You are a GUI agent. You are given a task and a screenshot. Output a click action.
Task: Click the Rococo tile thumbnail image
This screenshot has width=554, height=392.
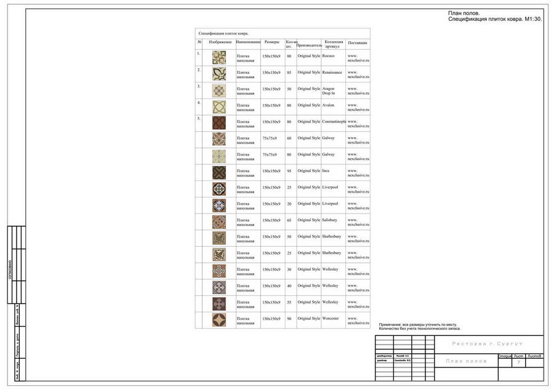coord(219,58)
